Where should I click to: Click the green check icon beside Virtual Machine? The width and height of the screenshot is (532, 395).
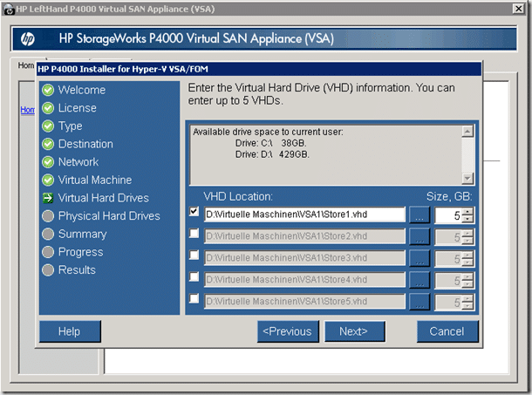[48, 180]
